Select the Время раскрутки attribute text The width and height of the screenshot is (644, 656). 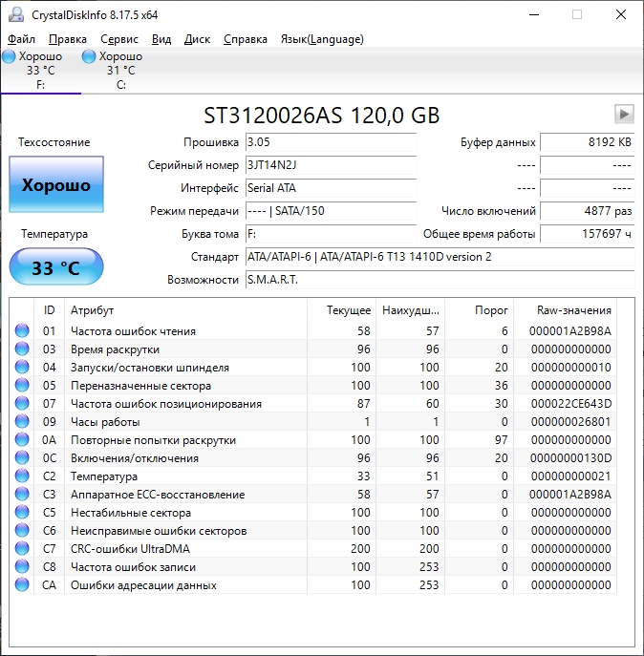tap(115, 349)
